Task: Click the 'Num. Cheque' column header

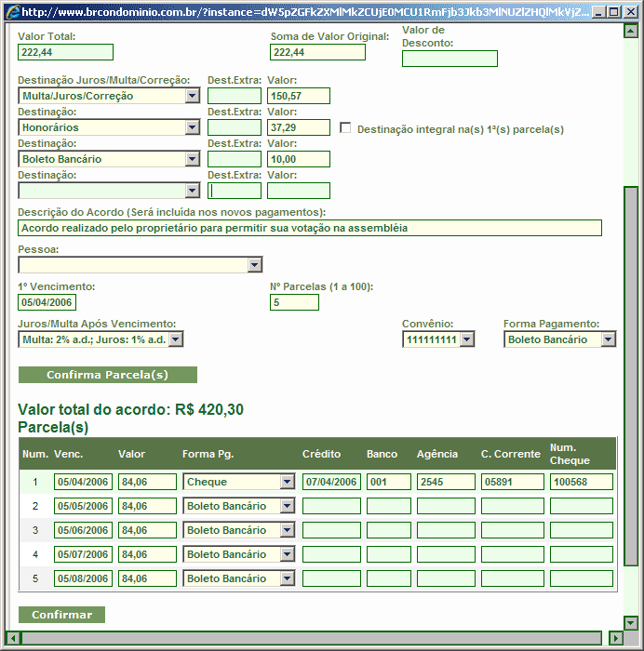Action: pyautogui.click(x=570, y=454)
